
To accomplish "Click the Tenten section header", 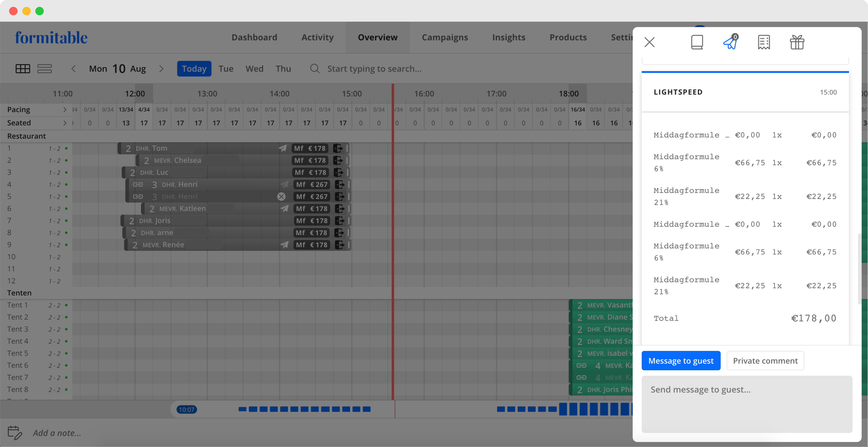I will click(19, 293).
